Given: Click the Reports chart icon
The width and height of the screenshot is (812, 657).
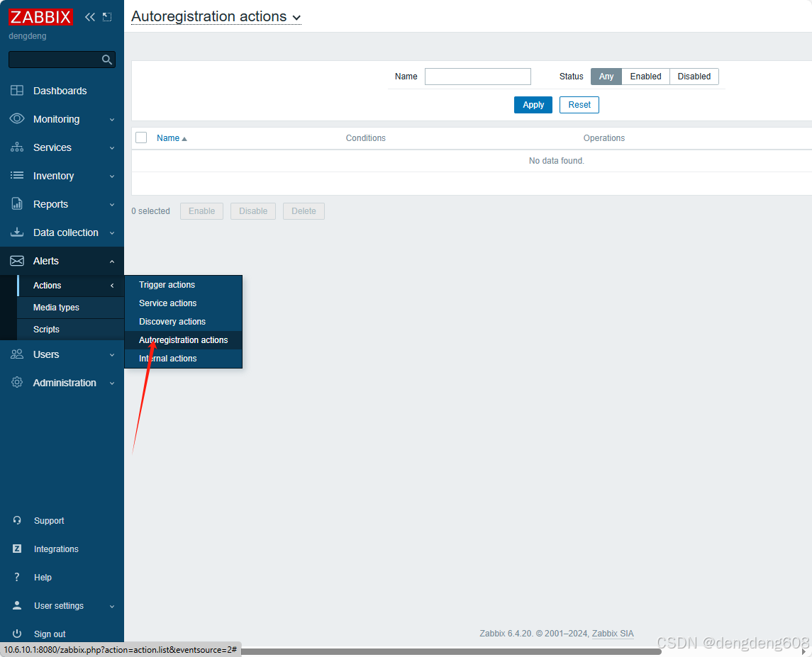Looking at the screenshot, I should point(17,204).
